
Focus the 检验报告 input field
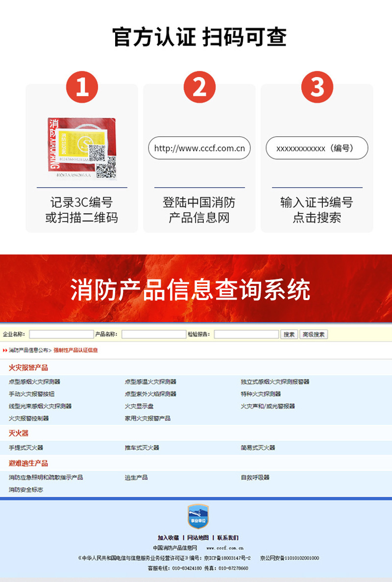tap(246, 334)
